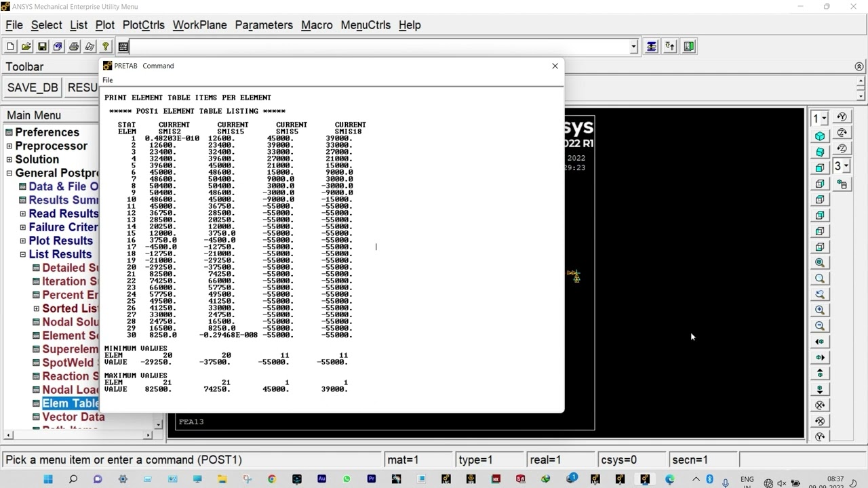
Task: Collapse the General Postproc tree node
Action: (x=9, y=173)
